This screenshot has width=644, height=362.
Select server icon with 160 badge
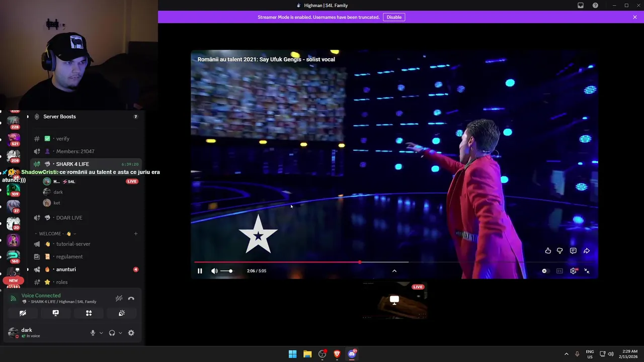(x=13, y=257)
